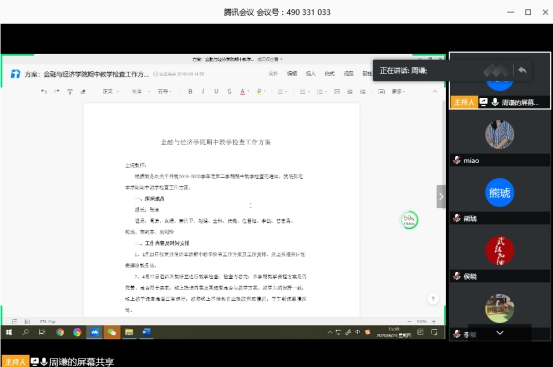This screenshot has height=367, width=553.
Task: Open the first list style dropdown
Action: pyautogui.click(x=304, y=92)
